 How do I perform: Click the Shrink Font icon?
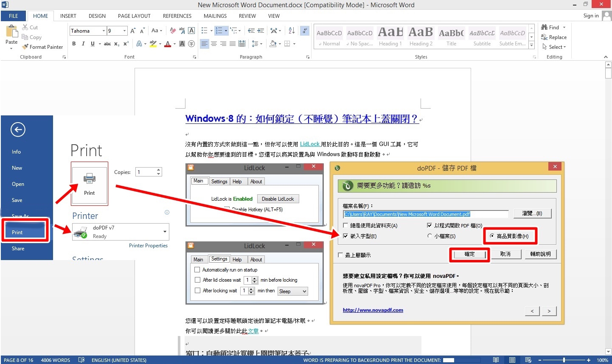143,31
